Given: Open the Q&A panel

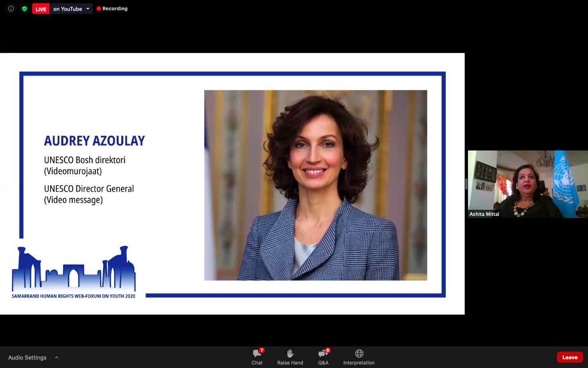Looking at the screenshot, I should tap(323, 357).
